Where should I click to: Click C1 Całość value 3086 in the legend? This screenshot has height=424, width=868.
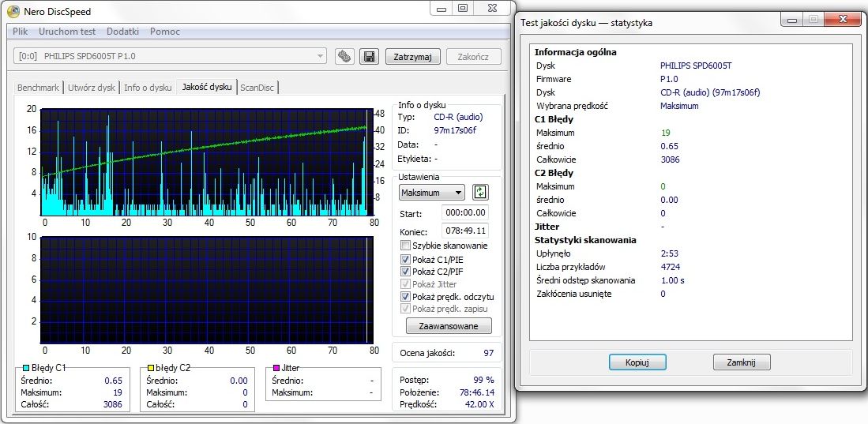(112, 404)
